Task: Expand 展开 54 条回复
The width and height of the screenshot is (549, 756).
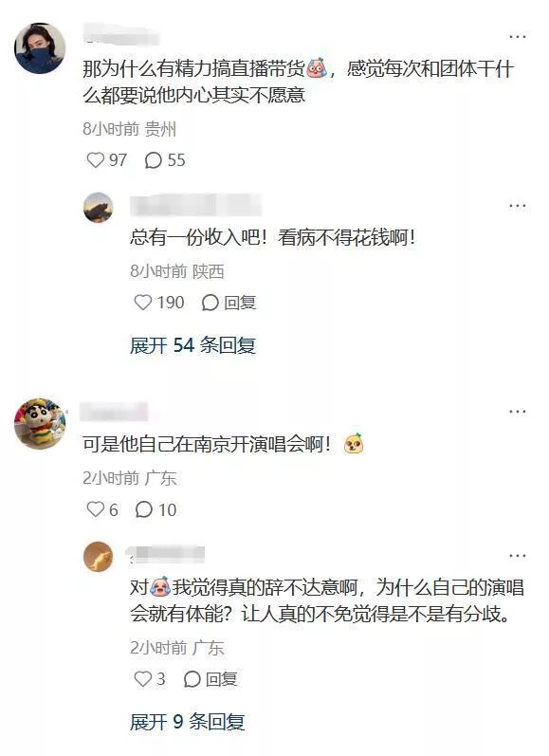Action: pos(192,345)
